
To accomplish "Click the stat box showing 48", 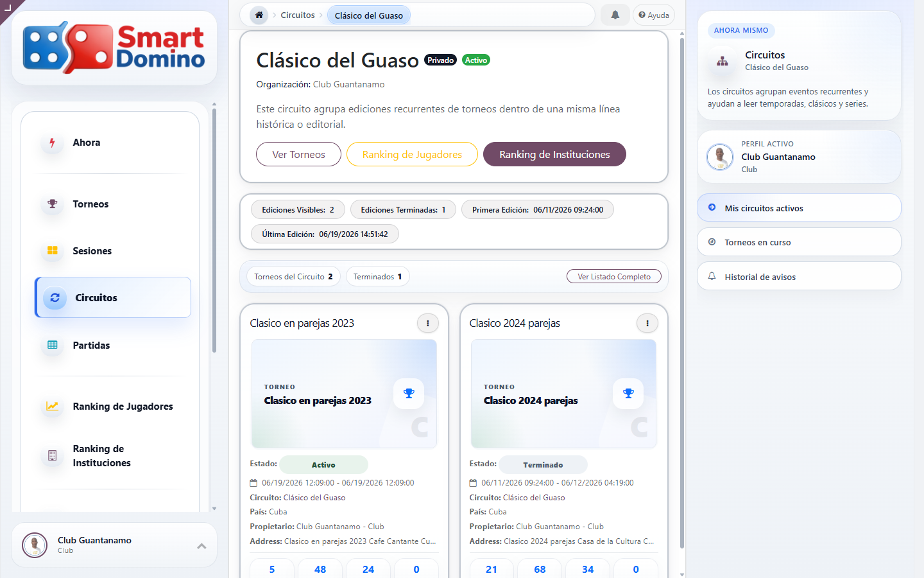I will point(320,569).
